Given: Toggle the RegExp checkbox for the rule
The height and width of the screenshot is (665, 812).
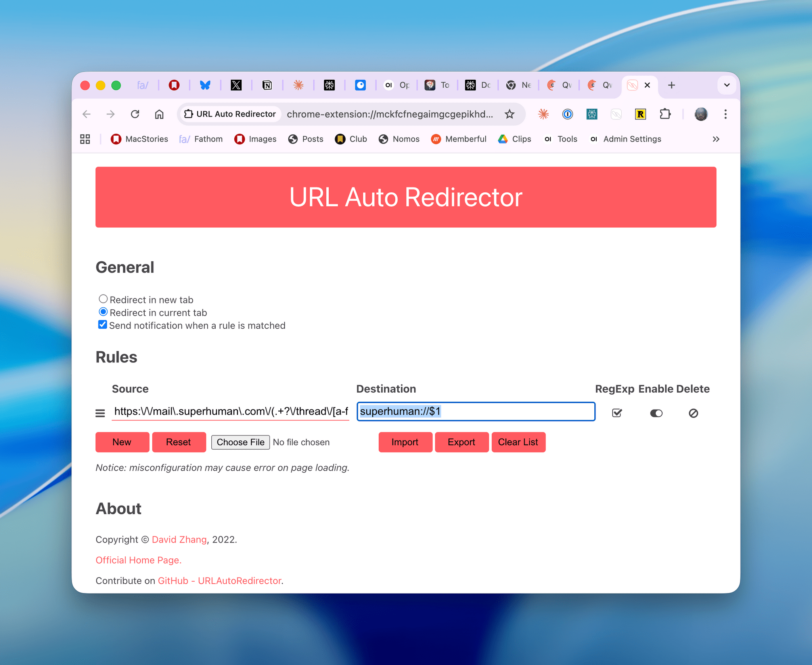Looking at the screenshot, I should (x=617, y=413).
